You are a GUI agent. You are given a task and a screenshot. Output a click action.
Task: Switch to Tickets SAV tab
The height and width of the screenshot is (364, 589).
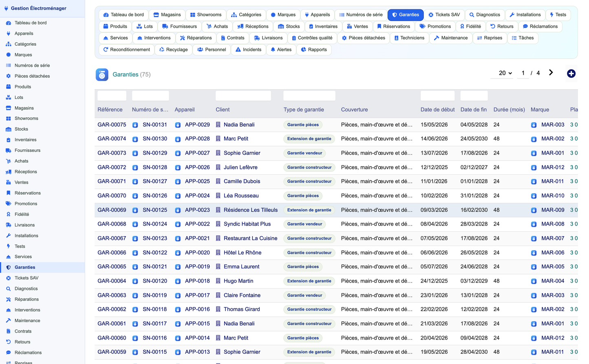coord(444,15)
